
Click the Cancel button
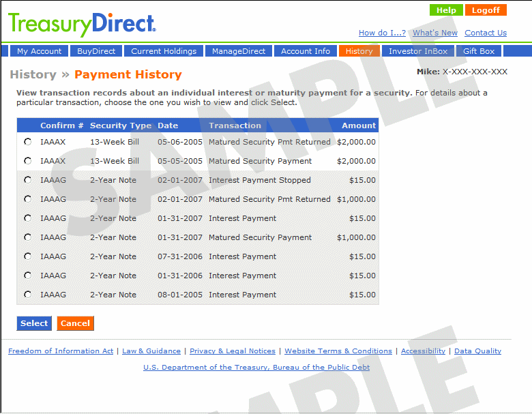pos(75,323)
